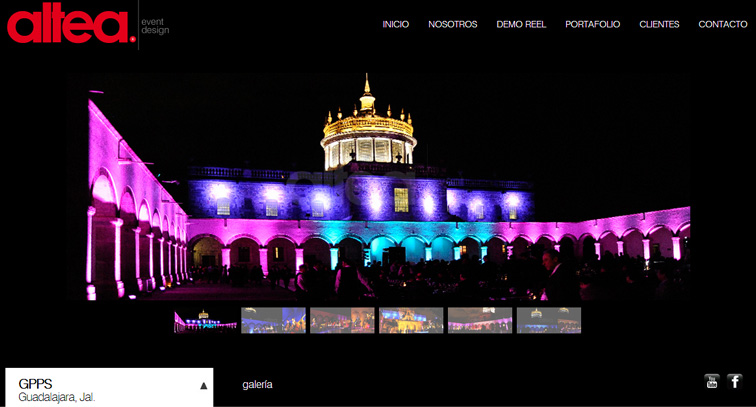The width and height of the screenshot is (756, 407).
Task: Click the galería link
Action: pos(257,385)
